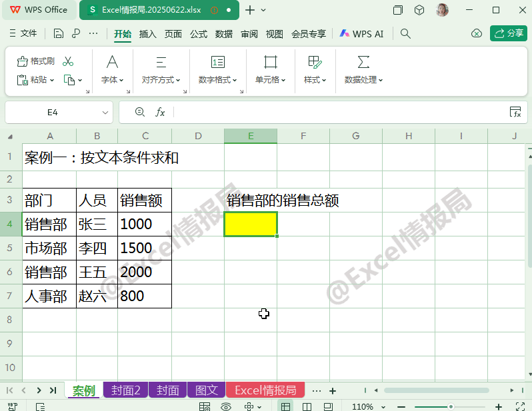Click the Print preview icon next to Save
This screenshot has width=532, height=411.
coord(76,33)
